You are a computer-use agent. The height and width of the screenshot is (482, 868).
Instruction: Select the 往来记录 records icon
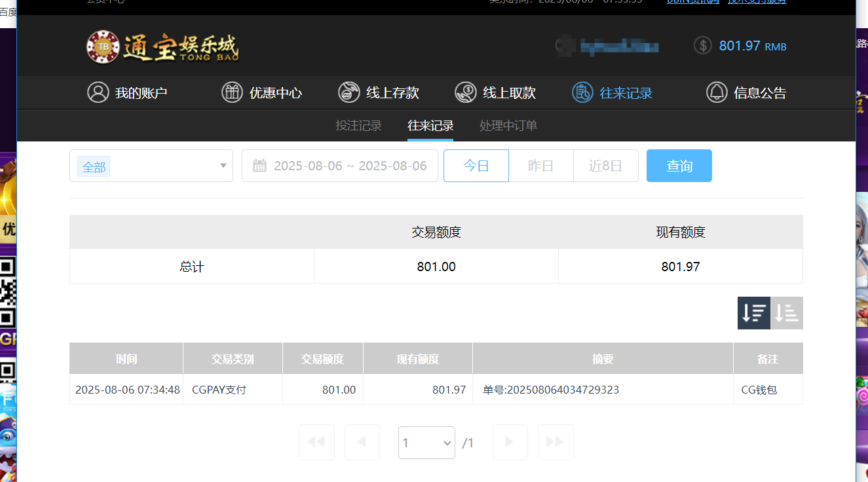(x=582, y=92)
